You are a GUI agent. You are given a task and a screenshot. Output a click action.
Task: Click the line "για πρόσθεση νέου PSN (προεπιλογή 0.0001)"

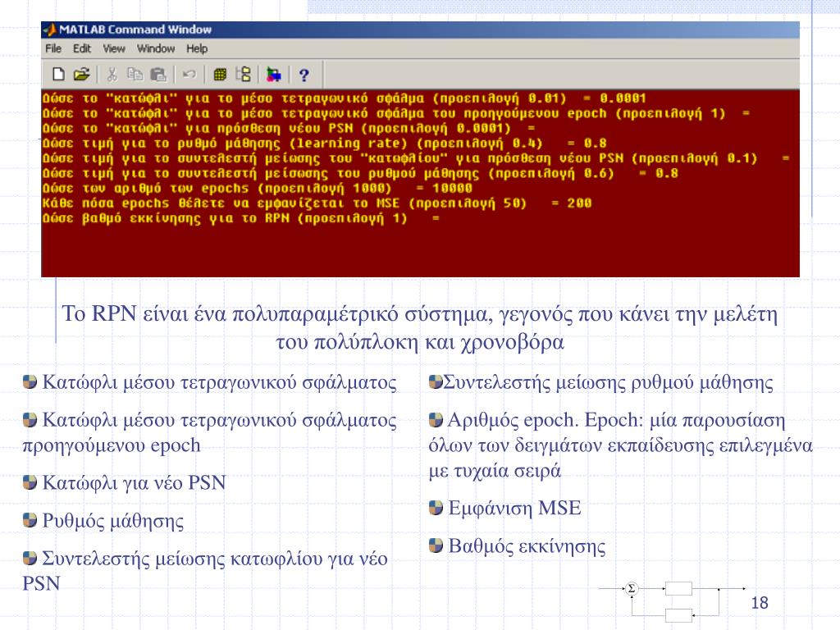point(289,129)
